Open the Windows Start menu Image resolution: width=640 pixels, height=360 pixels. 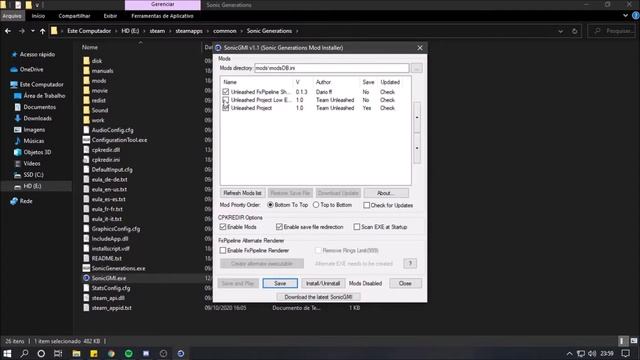point(7,353)
